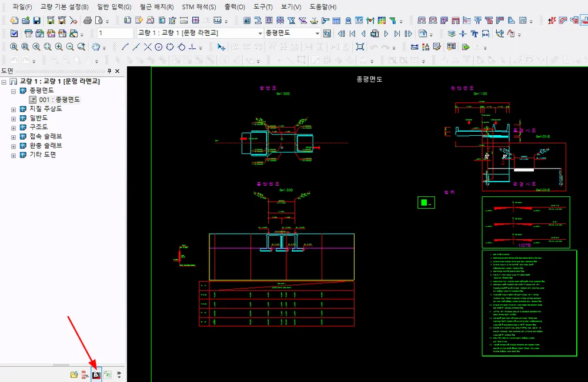Screen dimensions: 588x382
Task: Click the folder download icon in panel footer
Action: click(x=74, y=374)
